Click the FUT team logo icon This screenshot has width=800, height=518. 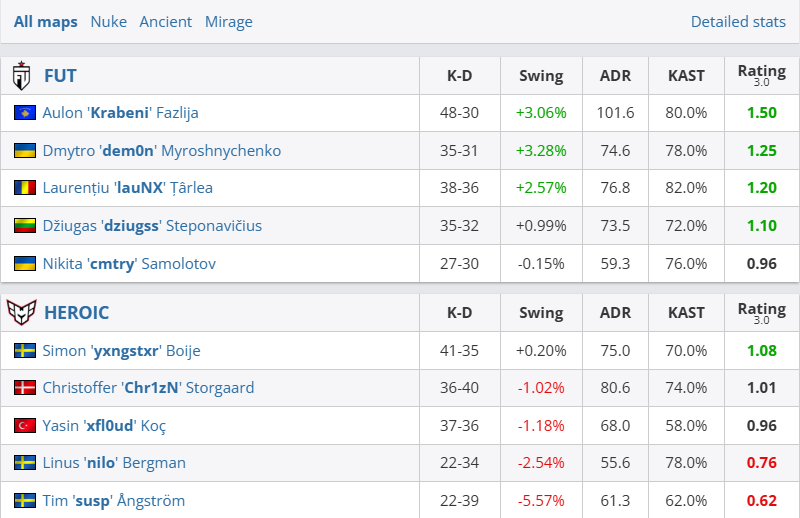[21, 76]
